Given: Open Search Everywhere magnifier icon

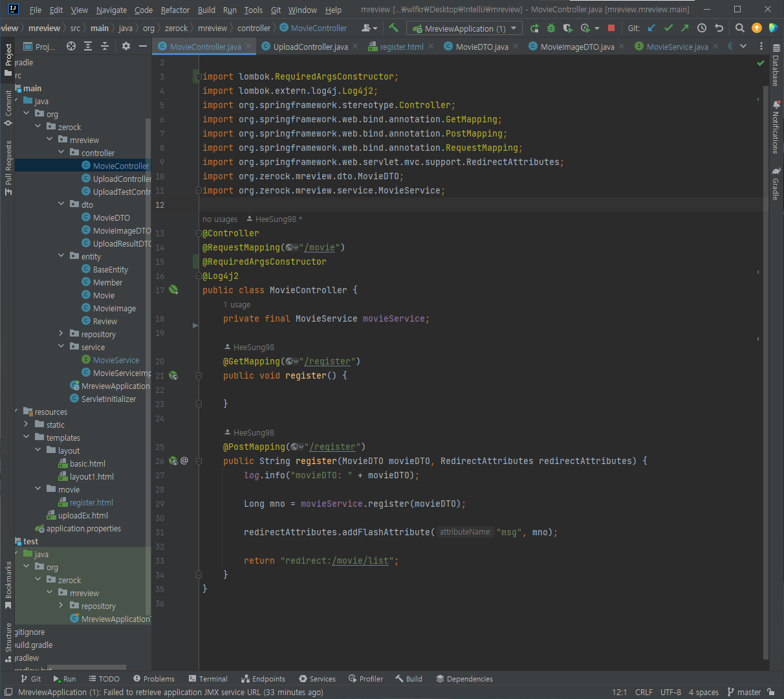Looking at the screenshot, I should click(740, 28).
